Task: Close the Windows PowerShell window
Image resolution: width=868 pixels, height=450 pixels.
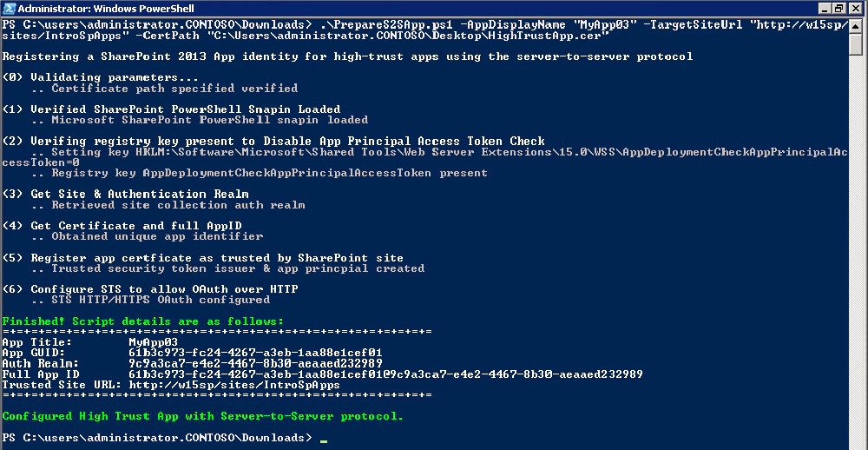Action: click(x=854, y=9)
